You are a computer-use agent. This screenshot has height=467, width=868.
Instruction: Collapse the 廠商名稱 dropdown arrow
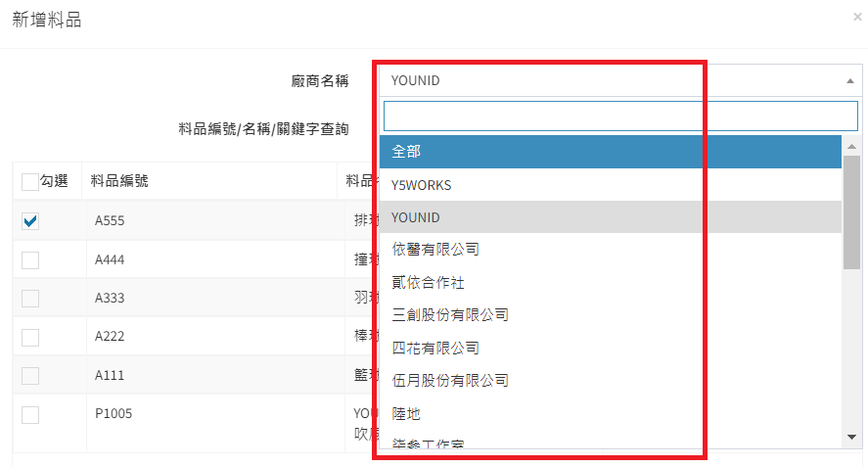[849, 80]
